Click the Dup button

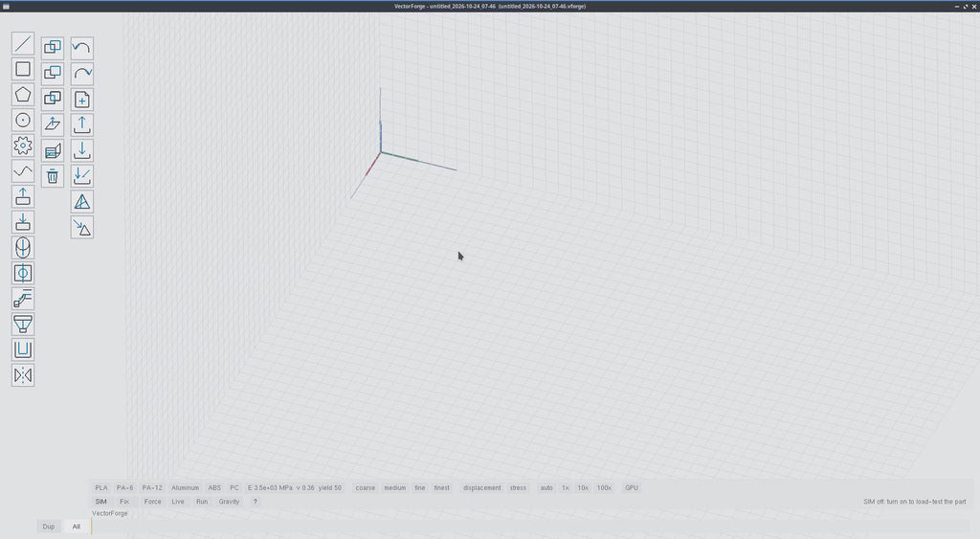[49, 527]
